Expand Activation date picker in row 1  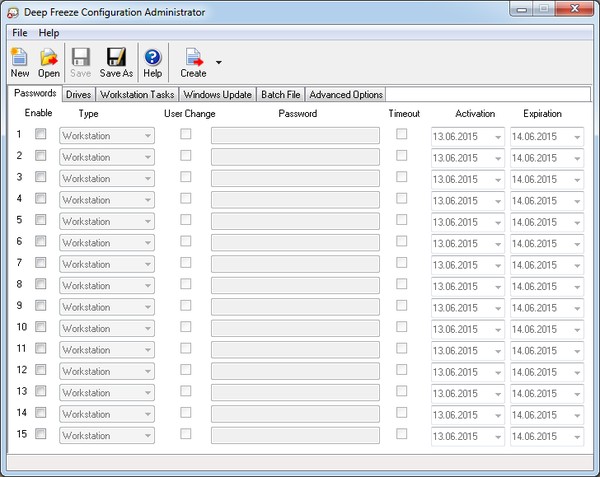click(497, 136)
